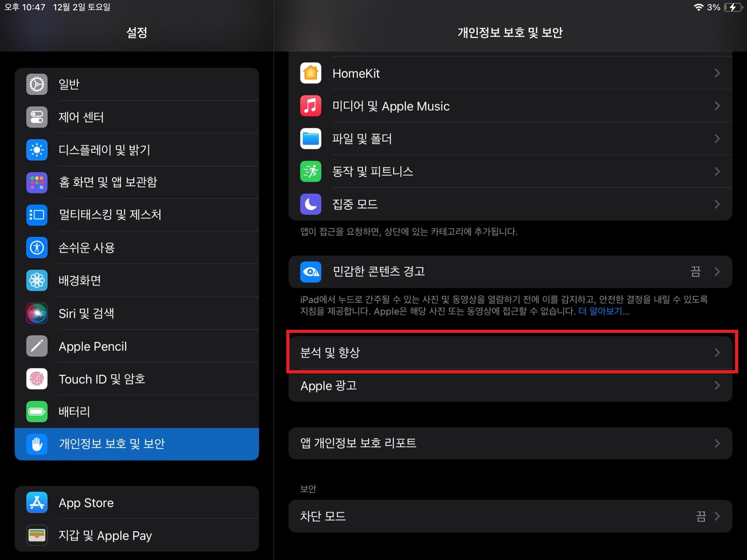Click the 더 알아보기 link
The image size is (747, 560).
click(x=603, y=311)
